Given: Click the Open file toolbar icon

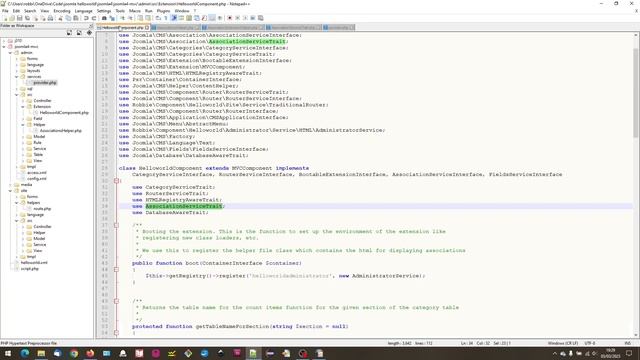Looking at the screenshot, I should click(x=12, y=18).
